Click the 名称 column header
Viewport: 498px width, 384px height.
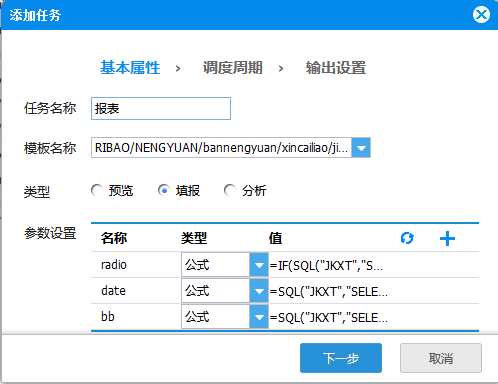click(x=114, y=238)
